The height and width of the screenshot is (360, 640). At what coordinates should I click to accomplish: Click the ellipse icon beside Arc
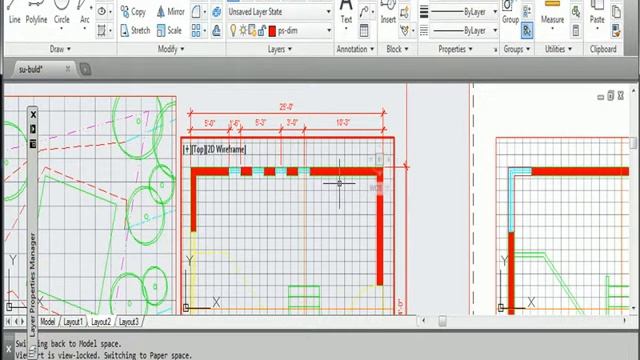(x=102, y=11)
